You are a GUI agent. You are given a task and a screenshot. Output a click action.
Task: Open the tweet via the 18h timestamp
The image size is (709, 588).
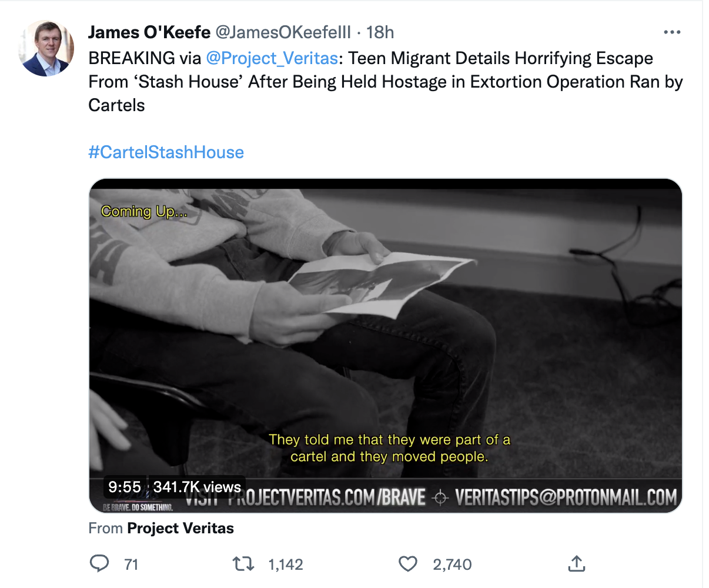[380, 32]
